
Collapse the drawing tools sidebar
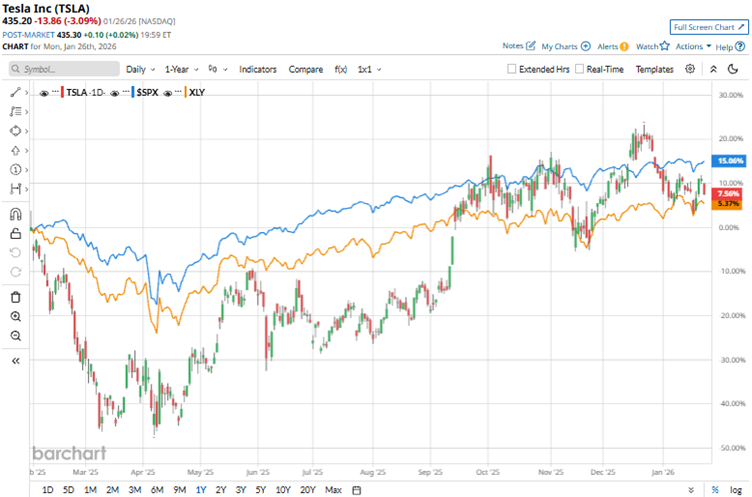[15, 361]
